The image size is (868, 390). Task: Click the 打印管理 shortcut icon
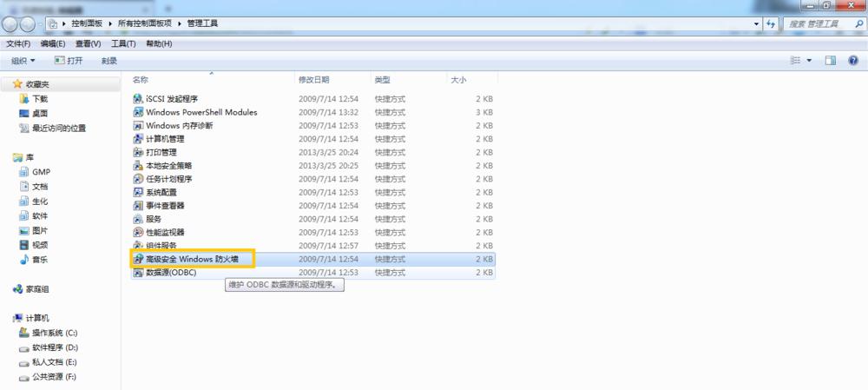click(138, 152)
